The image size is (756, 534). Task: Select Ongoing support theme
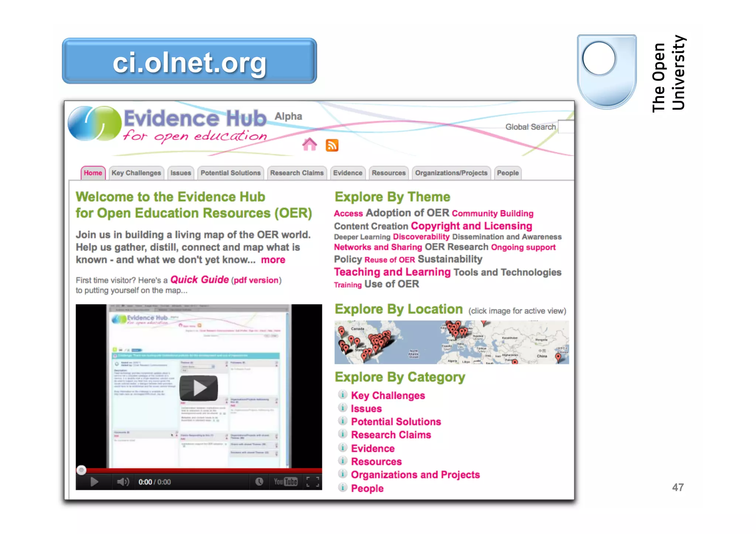click(x=523, y=247)
